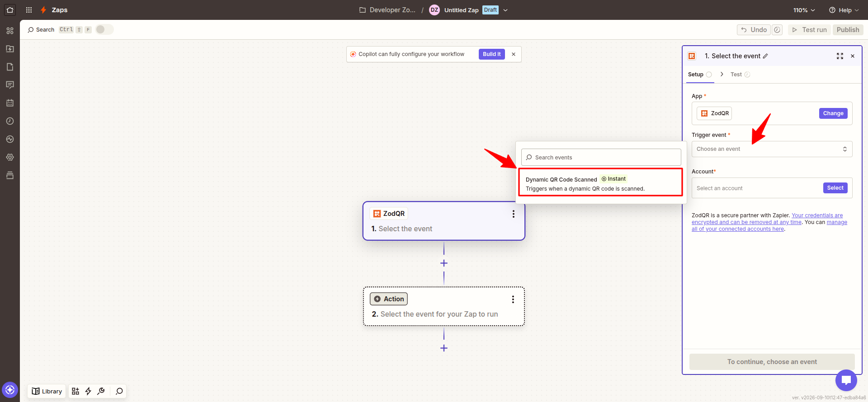Image resolution: width=868 pixels, height=402 pixels.
Task: Open the chat message icon in sidebar
Action: [x=10, y=85]
